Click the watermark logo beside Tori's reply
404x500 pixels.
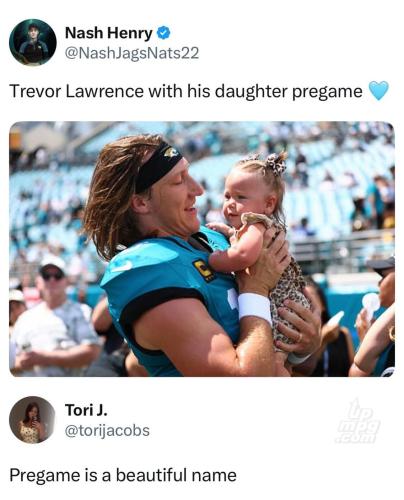point(358,423)
